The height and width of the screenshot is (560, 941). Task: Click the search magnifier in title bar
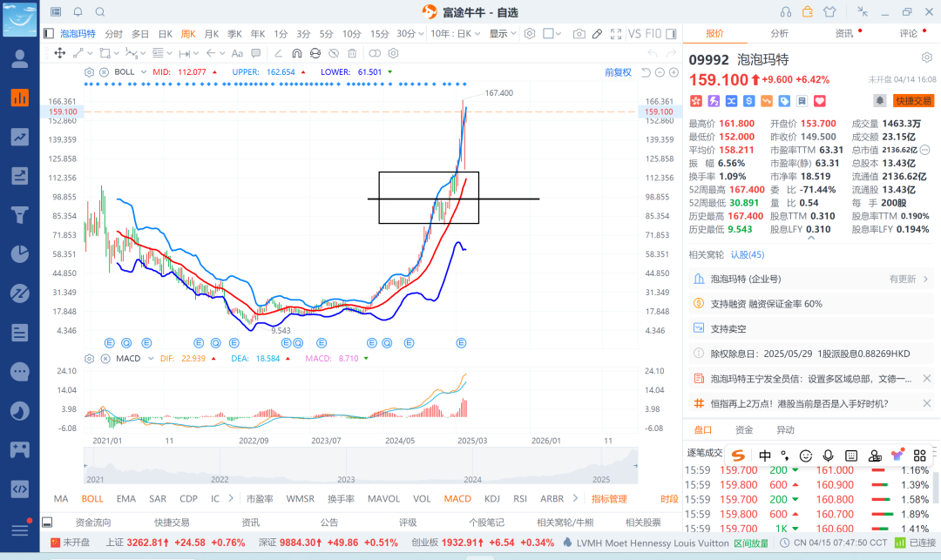[x=100, y=12]
